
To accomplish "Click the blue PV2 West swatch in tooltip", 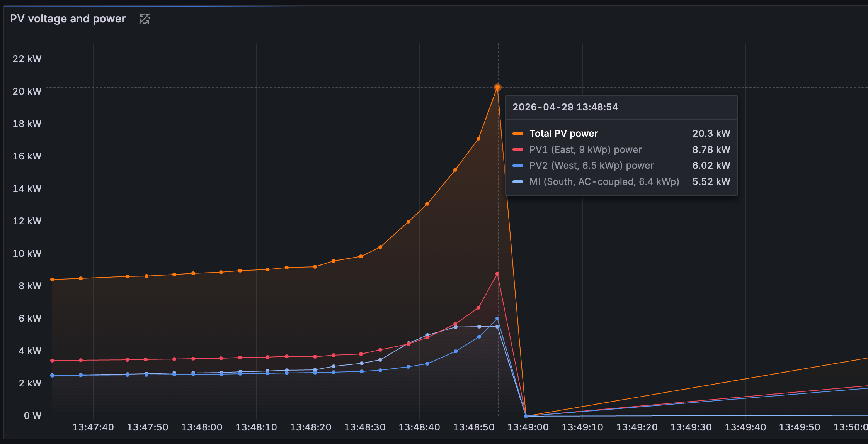I will pos(517,166).
